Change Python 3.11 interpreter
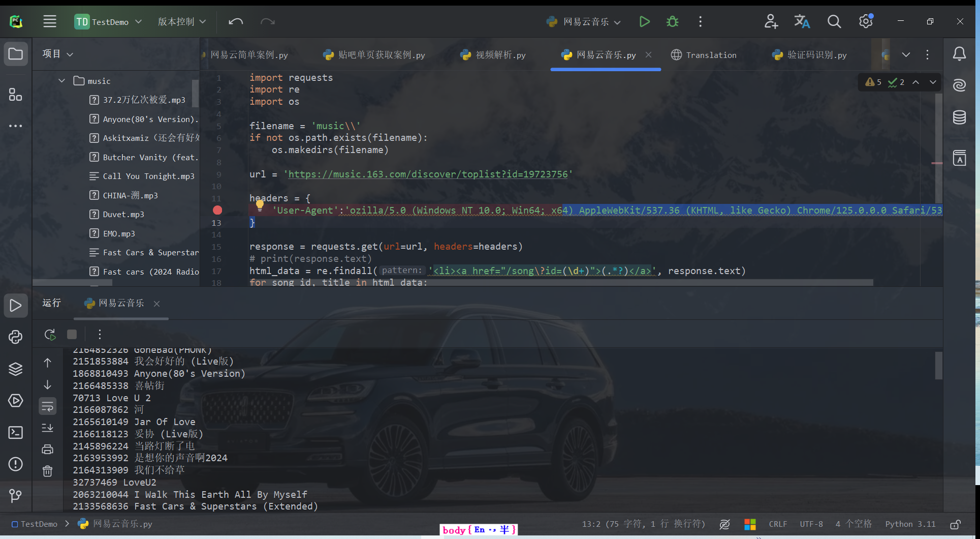 (910, 524)
